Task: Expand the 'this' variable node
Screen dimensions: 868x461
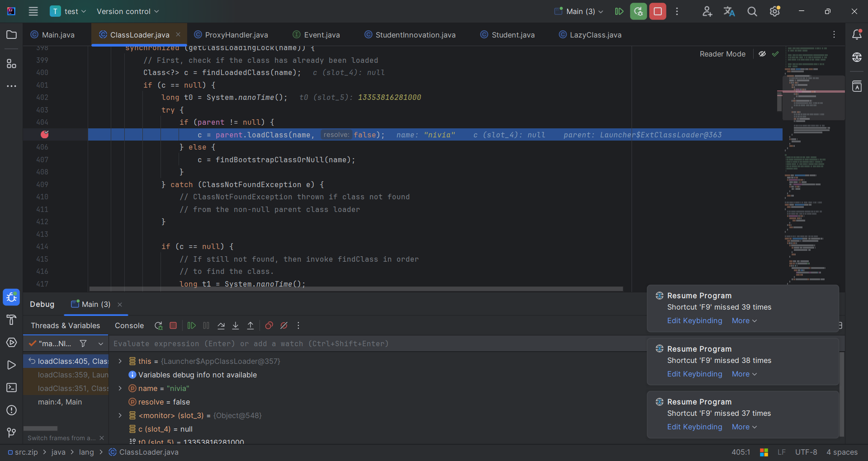Action: tap(120, 361)
